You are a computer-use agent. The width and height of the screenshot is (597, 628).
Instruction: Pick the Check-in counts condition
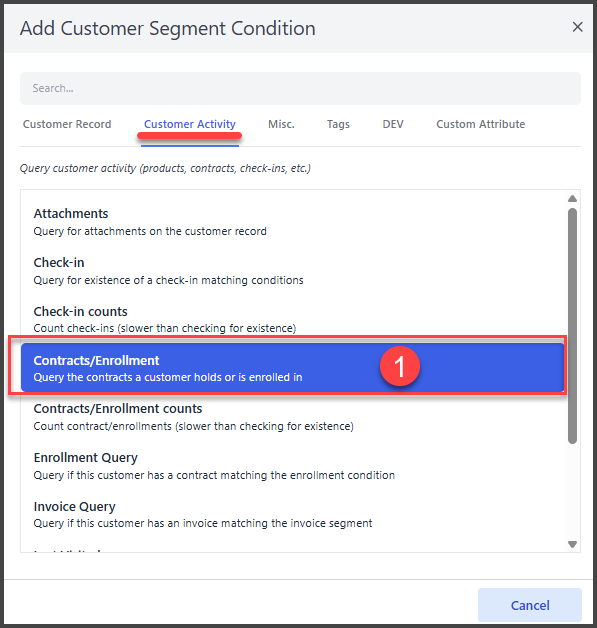[x=293, y=320]
